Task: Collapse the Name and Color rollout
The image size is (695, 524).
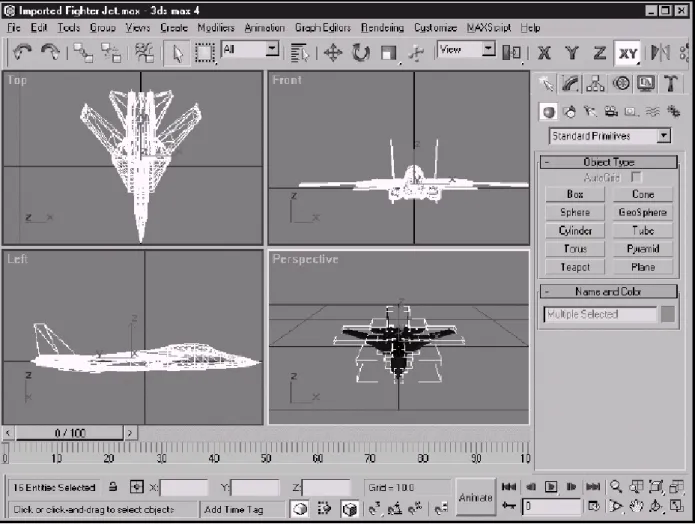Action: click(609, 291)
